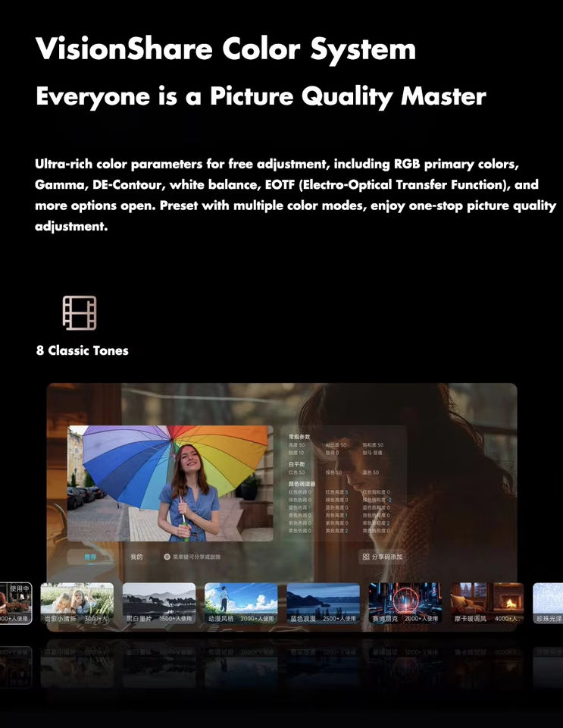563x728 pixels.
Task: Select the 赛博朋克 tone thumbnail
Action: (x=405, y=603)
